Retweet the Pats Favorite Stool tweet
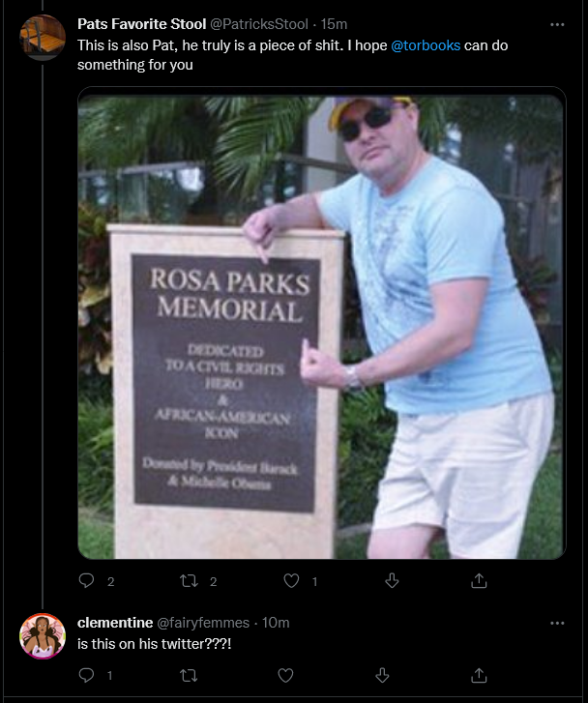 pyautogui.click(x=189, y=581)
